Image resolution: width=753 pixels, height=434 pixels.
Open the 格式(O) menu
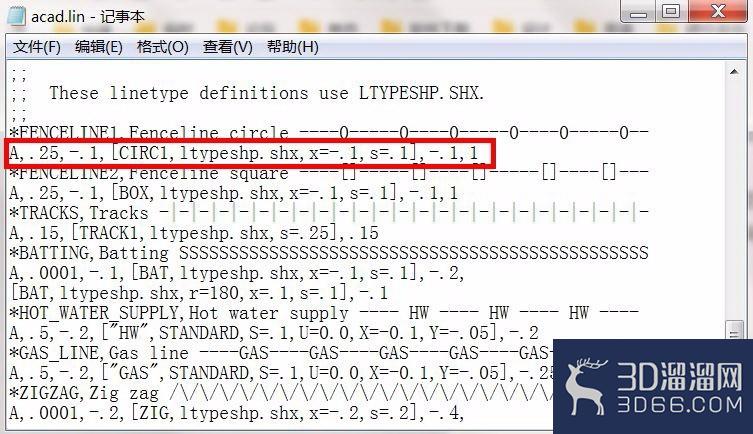tap(162, 47)
